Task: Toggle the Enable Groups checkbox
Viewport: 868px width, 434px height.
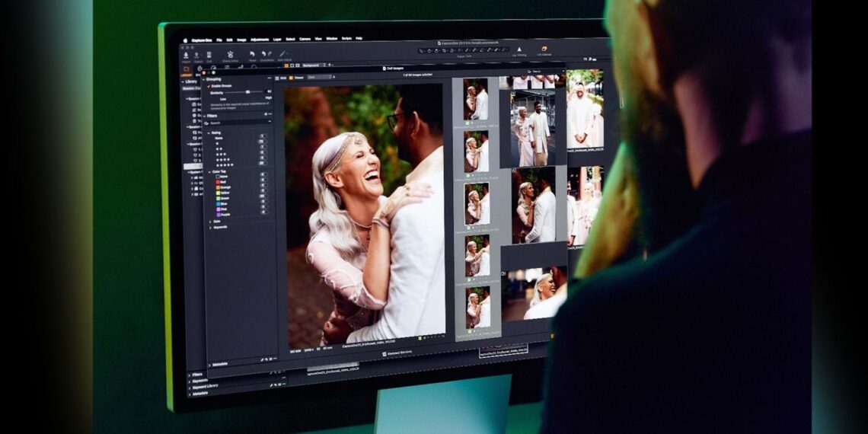Action: (209, 86)
